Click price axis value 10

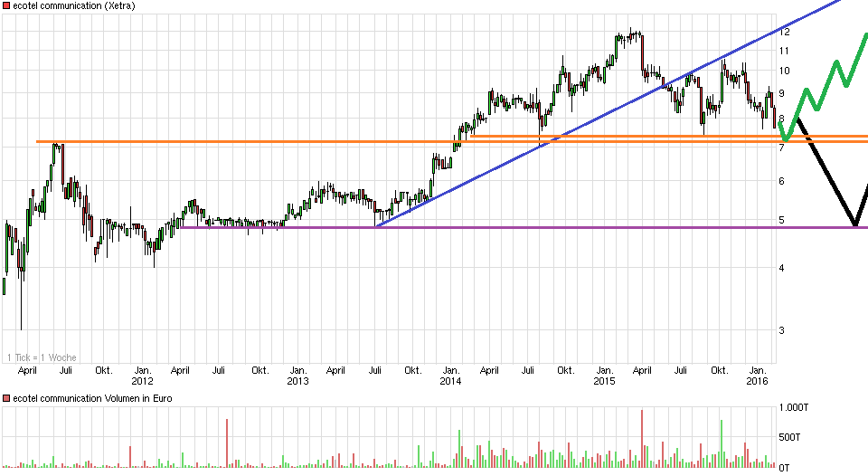pos(785,71)
